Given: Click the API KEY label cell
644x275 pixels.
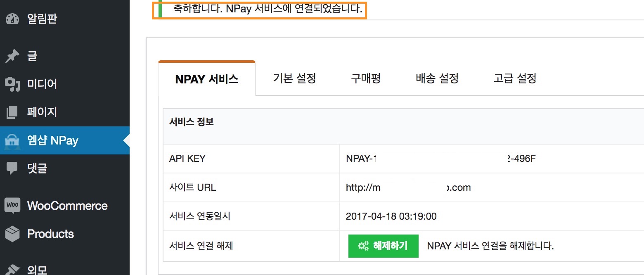Looking at the screenshot, I should tap(251, 159).
